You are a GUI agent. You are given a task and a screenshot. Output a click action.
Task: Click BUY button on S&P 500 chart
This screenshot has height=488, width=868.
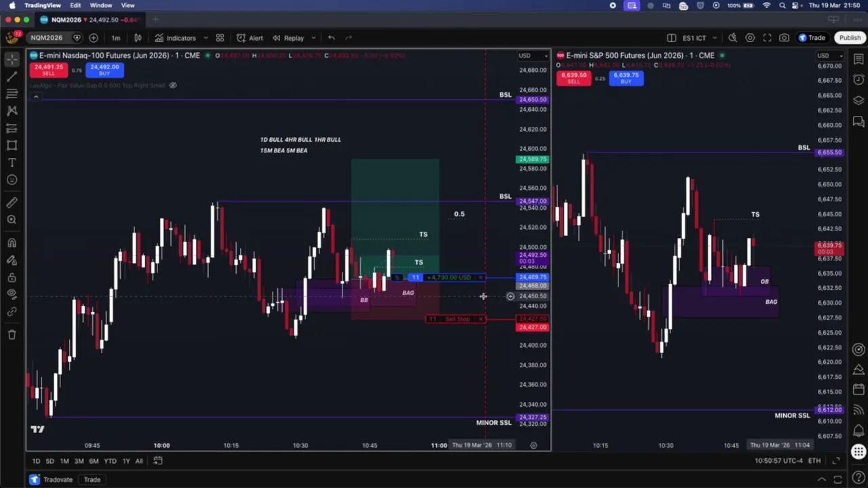[626, 78]
